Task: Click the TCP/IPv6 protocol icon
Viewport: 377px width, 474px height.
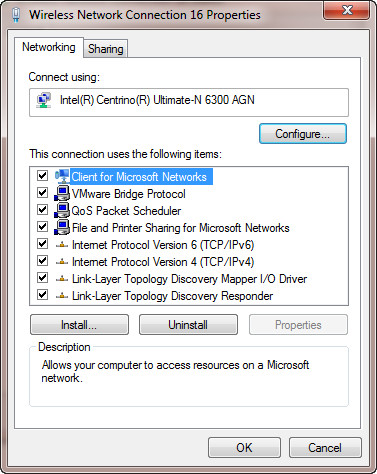Action: click(x=62, y=245)
